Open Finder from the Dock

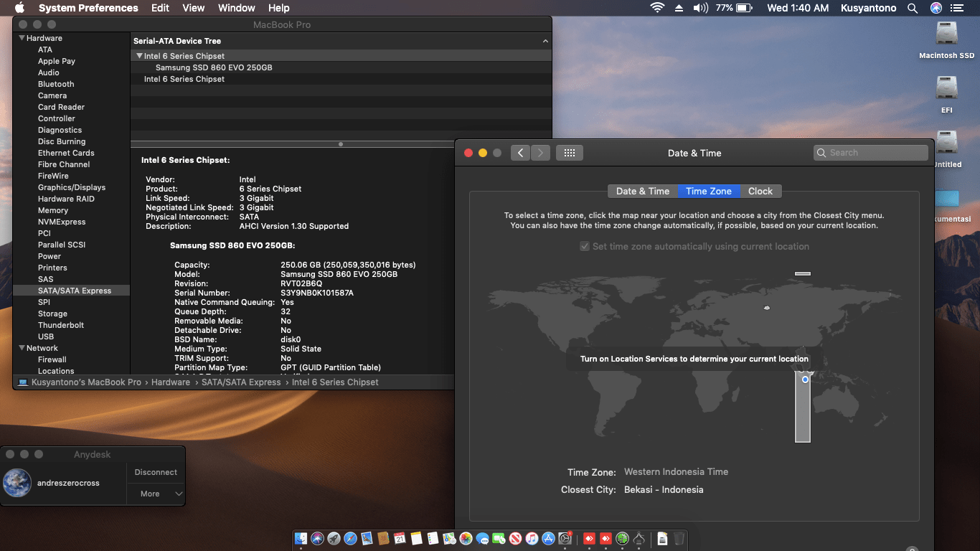[x=301, y=538]
